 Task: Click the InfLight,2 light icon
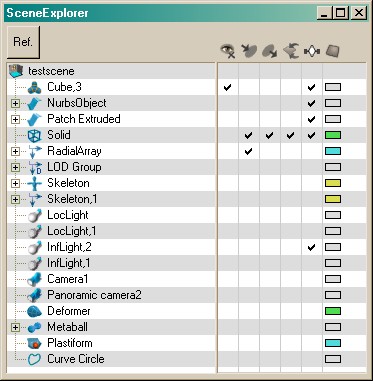tap(35, 247)
